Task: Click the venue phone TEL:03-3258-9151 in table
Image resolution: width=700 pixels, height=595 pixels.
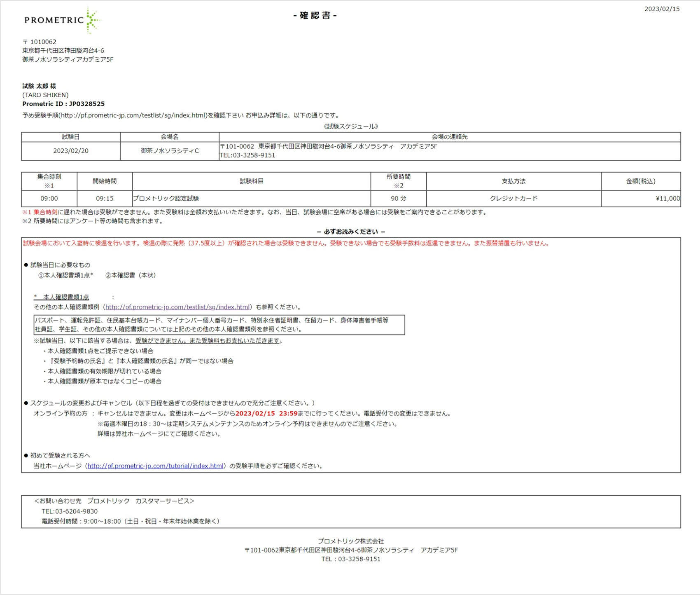Action: 247,155
